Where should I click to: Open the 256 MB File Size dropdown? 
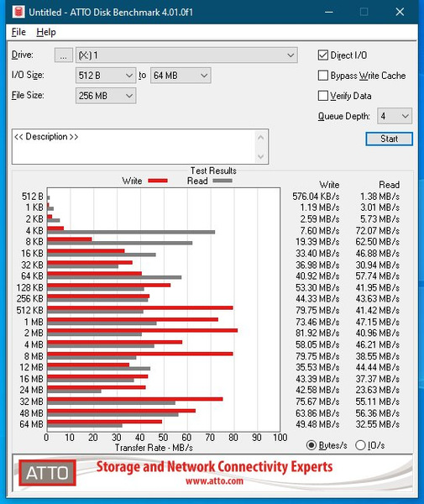tap(106, 96)
